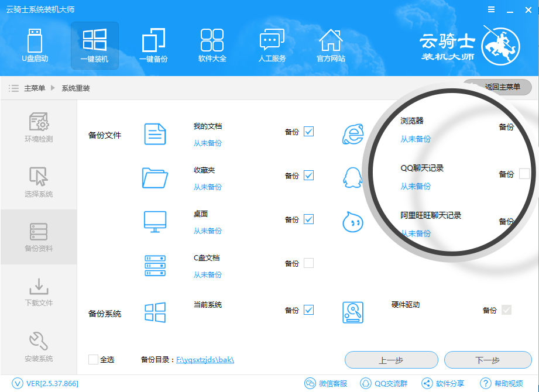Screen dimensions: 539x392
Task: Open 软件分享 share icon
Action: pos(427,383)
